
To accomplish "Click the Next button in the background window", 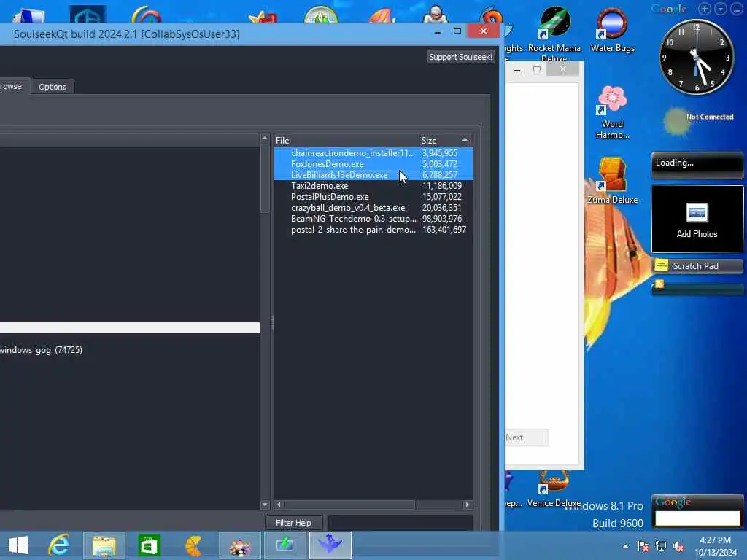I will 526,437.
